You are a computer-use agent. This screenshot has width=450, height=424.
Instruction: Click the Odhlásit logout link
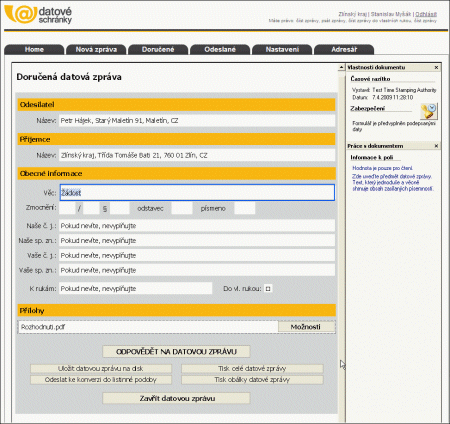tap(426, 14)
